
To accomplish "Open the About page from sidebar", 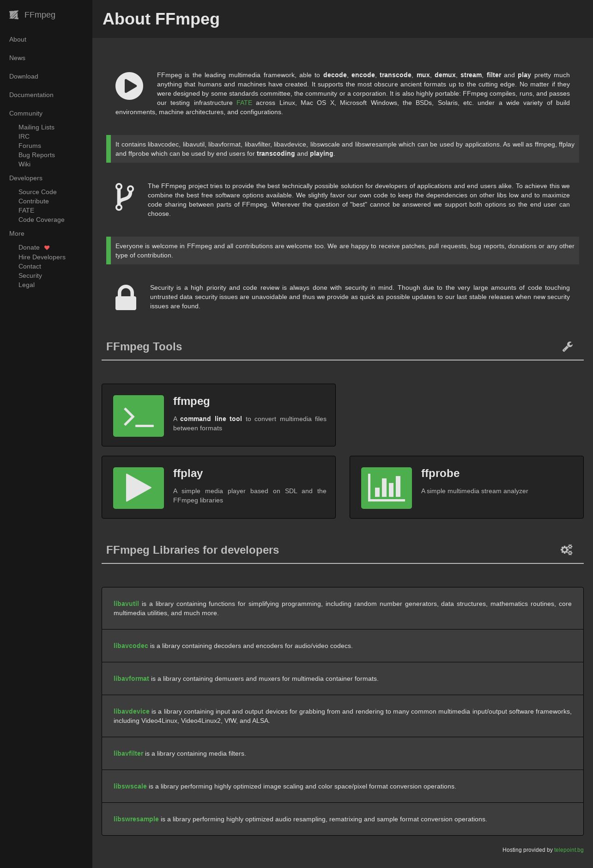I will coord(18,39).
